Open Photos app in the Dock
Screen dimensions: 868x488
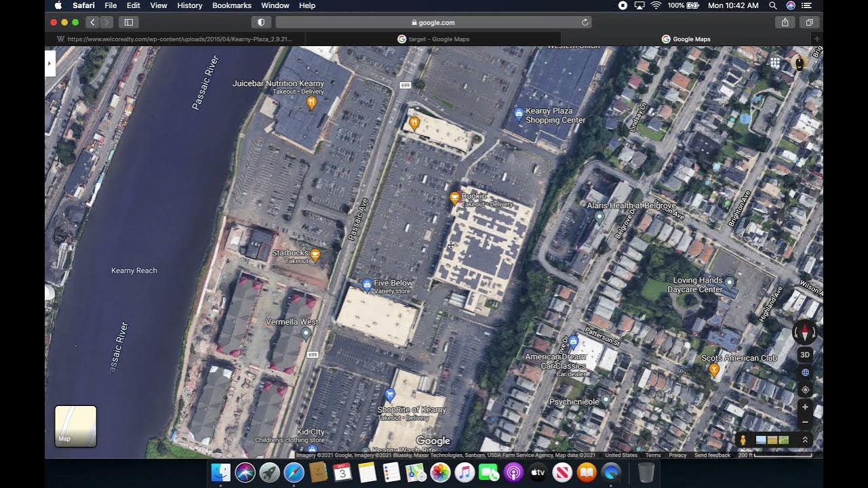coord(440,472)
